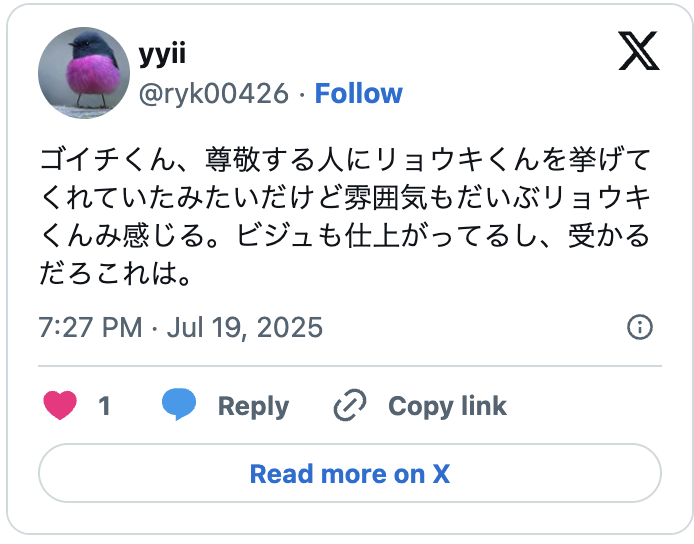Click the final tweet line だろこれは。
Screen dimensions: 694x544
(x=116, y=273)
